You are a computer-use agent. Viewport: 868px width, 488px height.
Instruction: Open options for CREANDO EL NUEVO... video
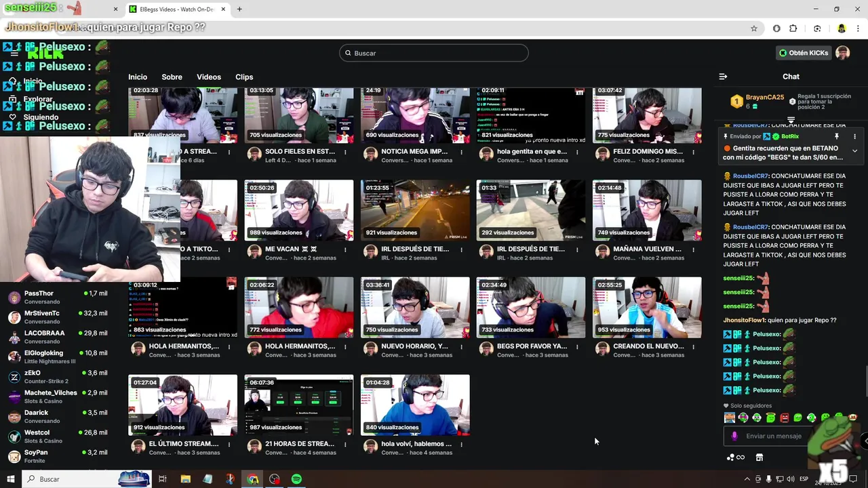[x=693, y=346]
